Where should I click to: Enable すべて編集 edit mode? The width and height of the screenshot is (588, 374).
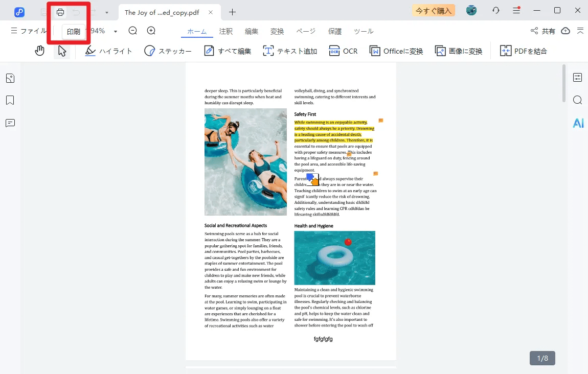pyautogui.click(x=227, y=51)
